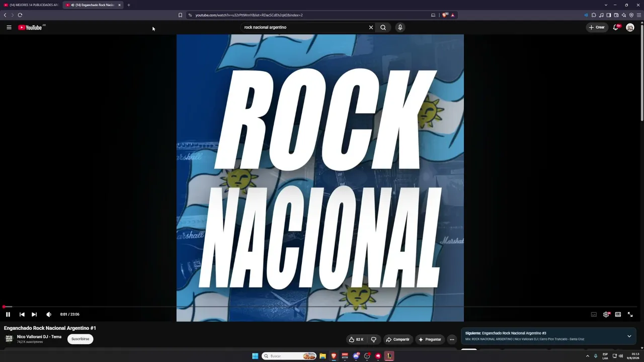Click the Nico Vallorani DJ channel avatar
This screenshot has width=644, height=362.
click(9, 339)
